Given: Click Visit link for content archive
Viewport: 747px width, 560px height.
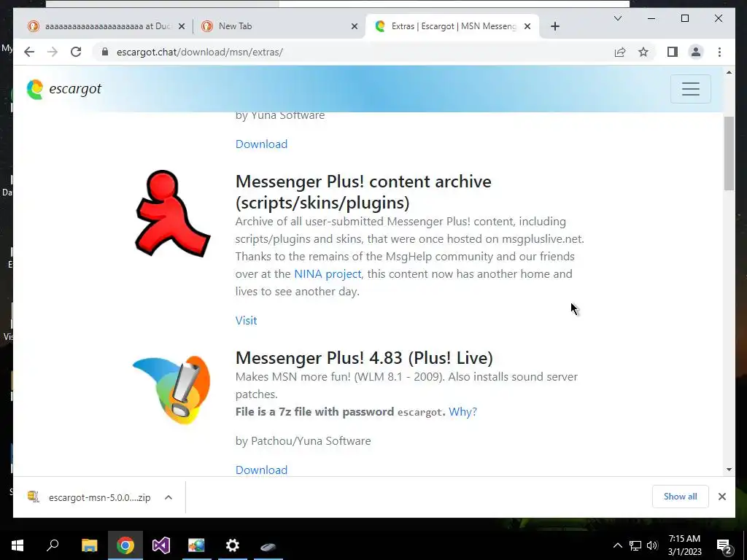Looking at the screenshot, I should pos(246,321).
